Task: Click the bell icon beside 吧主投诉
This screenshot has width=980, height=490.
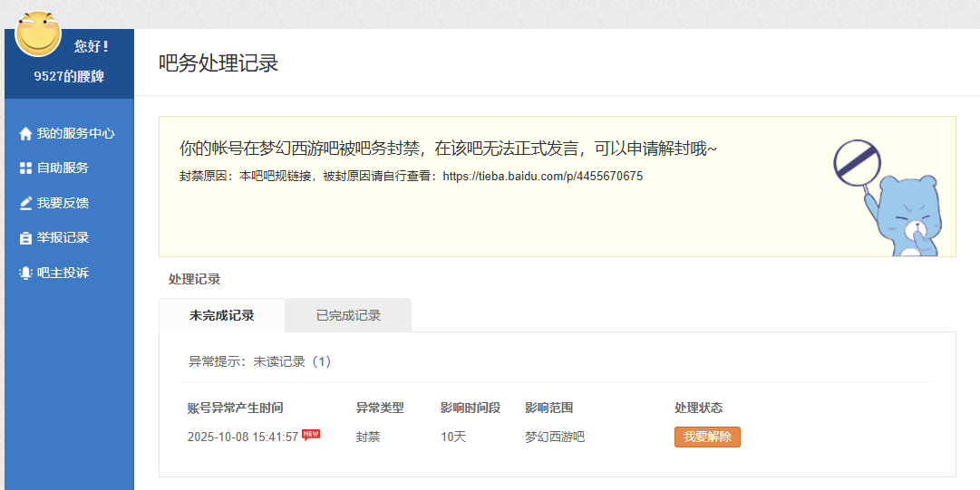Action: tap(25, 273)
